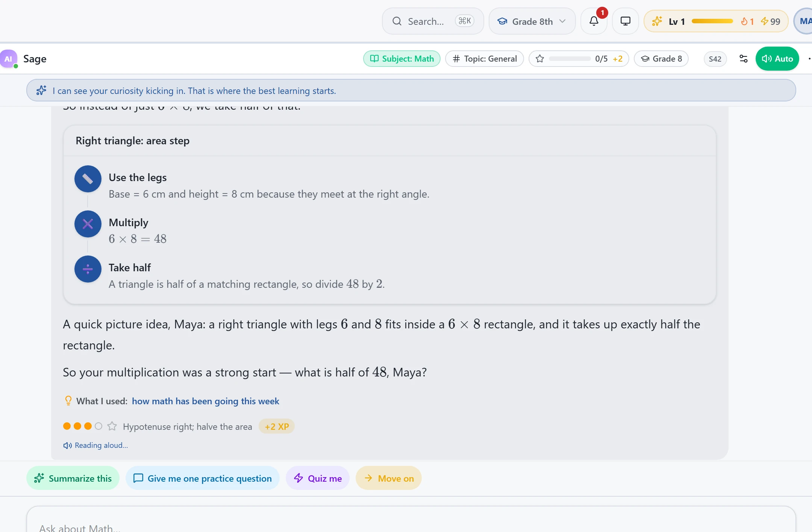Open the notifications bell
The width and height of the screenshot is (812, 532).
pos(594,21)
